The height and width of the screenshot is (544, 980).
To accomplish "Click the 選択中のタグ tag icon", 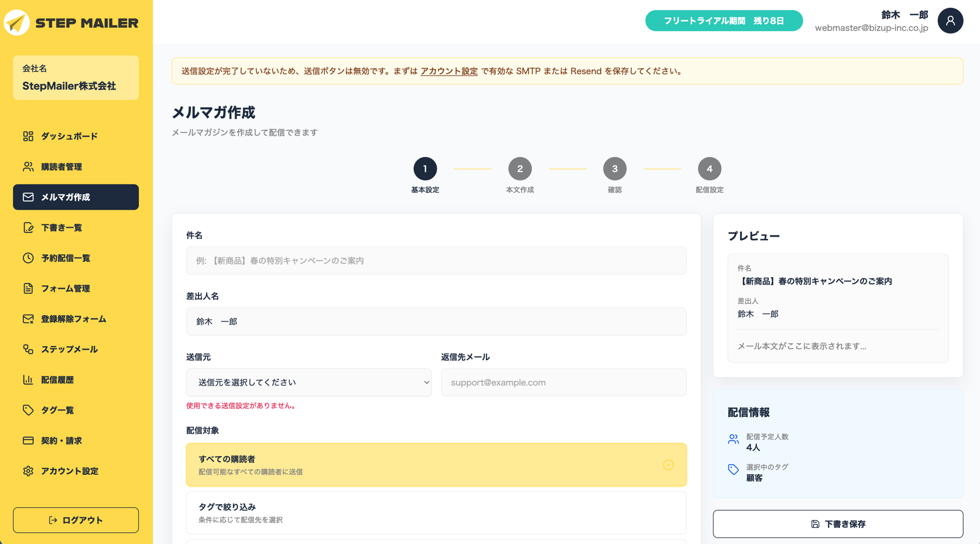I will click(733, 470).
